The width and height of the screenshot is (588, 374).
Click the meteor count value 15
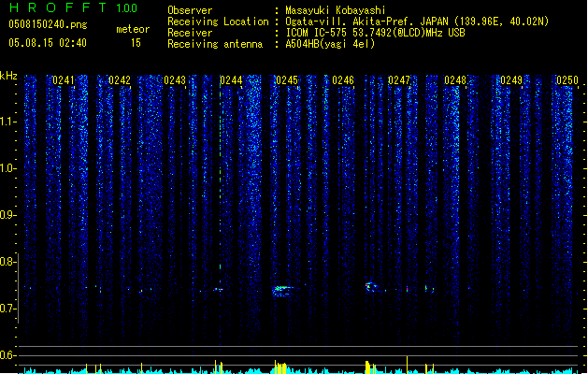point(136,43)
